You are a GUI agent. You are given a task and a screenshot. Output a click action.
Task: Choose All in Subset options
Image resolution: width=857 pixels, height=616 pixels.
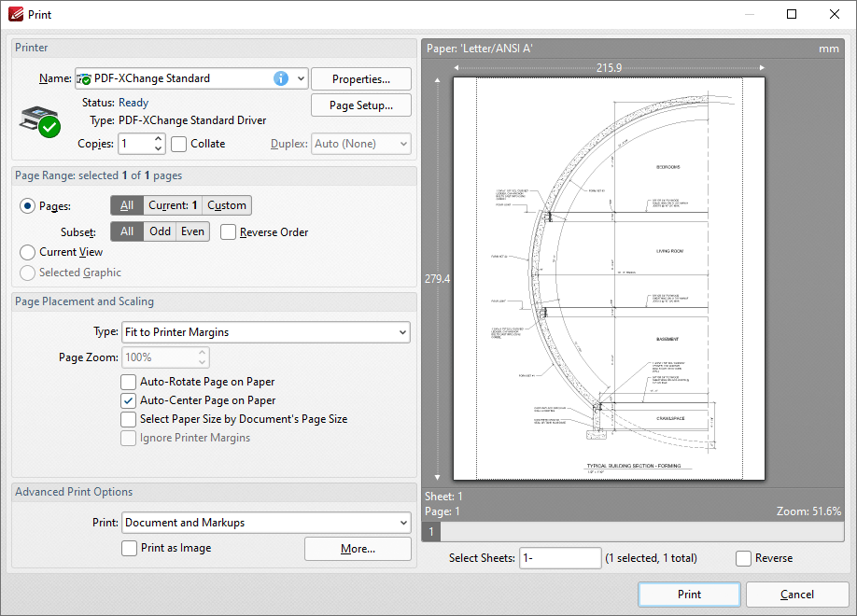127,231
